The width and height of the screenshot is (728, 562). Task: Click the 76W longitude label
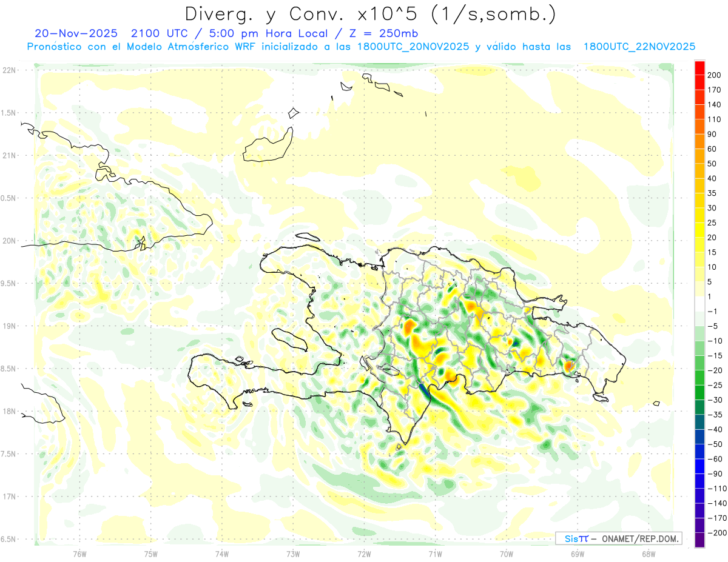[79, 554]
